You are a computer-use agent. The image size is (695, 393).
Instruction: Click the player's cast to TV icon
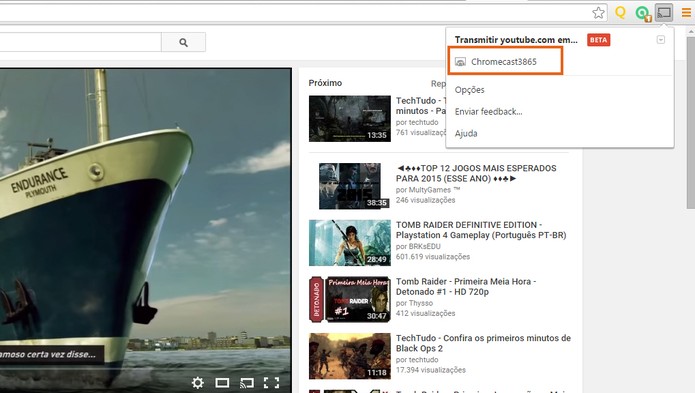tap(247, 382)
